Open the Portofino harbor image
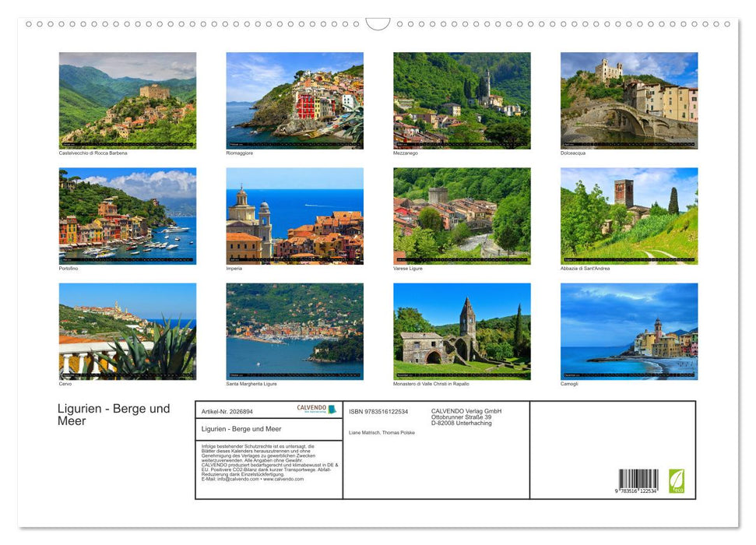 127,216
